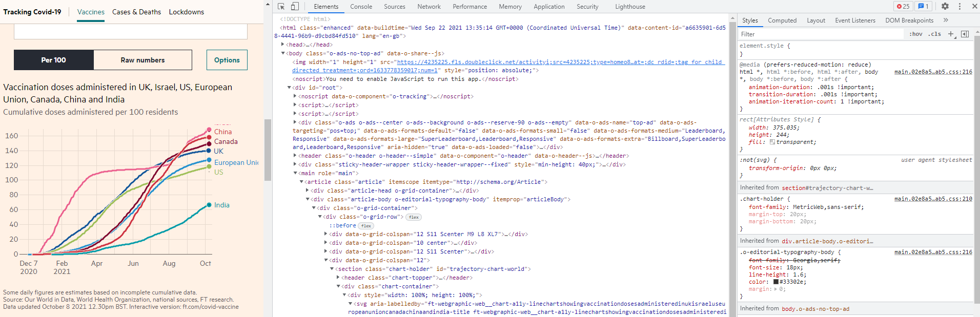This screenshot has height=317, width=980.
Task: Expand the header chart-topper node
Action: [338, 278]
